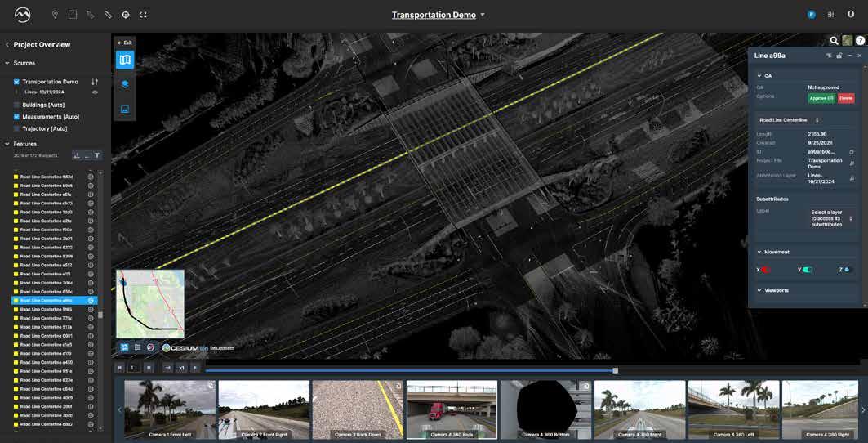
Task: Open the Road Line Centerline type dropdown
Action: point(790,120)
